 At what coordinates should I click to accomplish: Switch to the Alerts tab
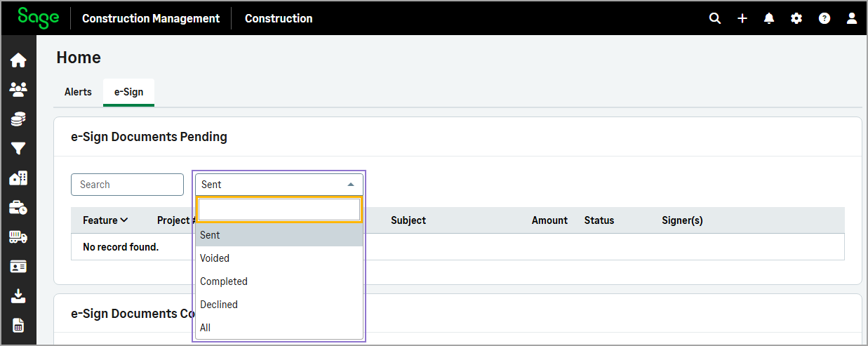[x=78, y=92]
